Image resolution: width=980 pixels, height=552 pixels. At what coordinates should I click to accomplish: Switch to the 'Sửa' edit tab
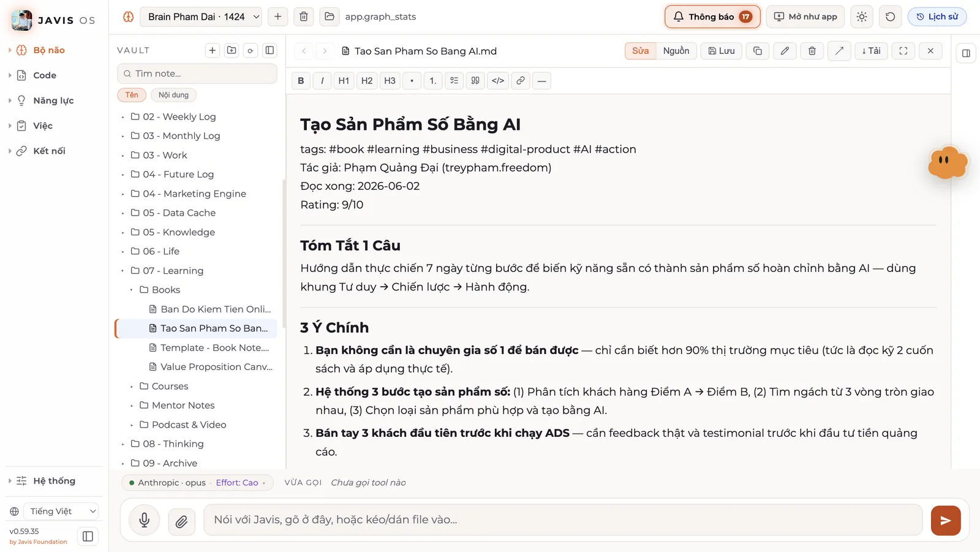click(x=641, y=51)
